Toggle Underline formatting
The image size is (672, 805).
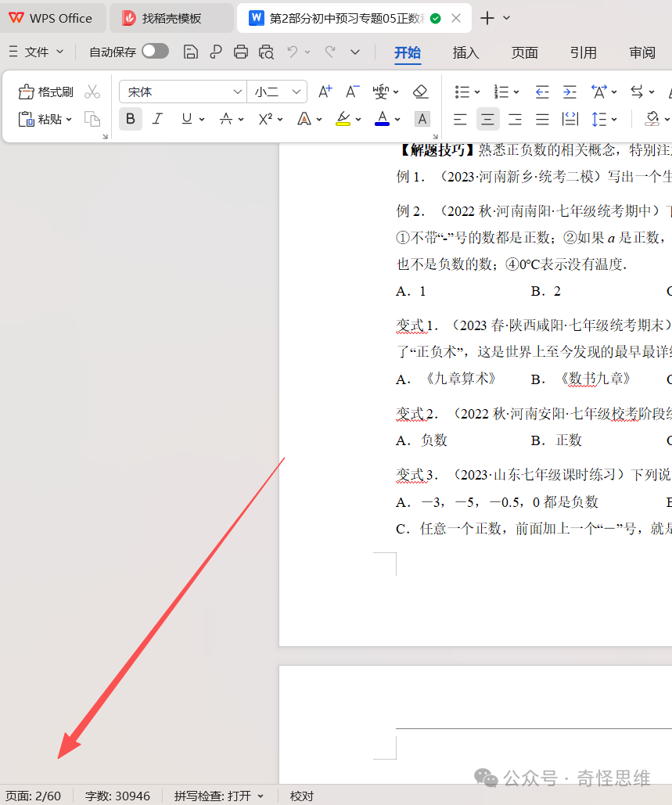(186, 119)
